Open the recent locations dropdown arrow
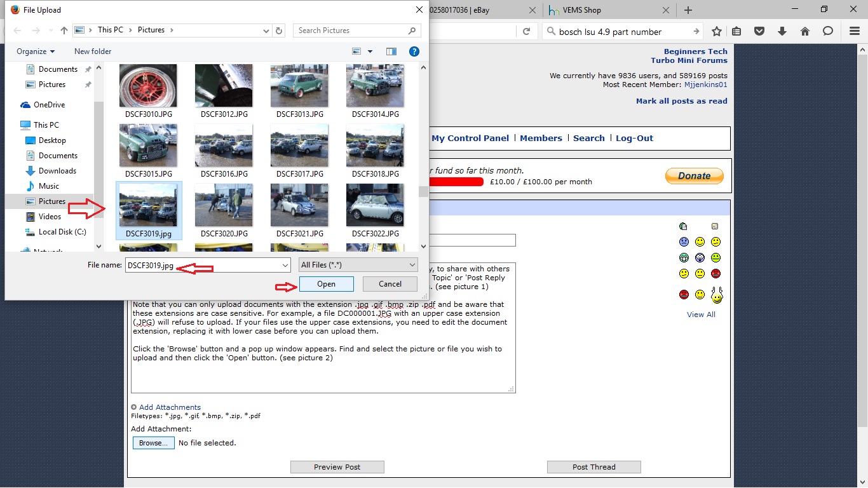The image size is (868, 488). coord(50,30)
